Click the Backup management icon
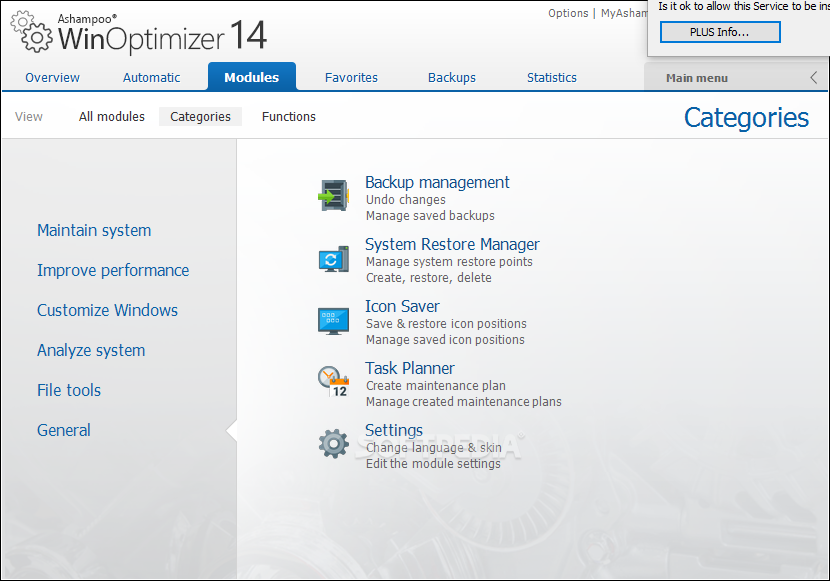The width and height of the screenshot is (830, 581). (333, 195)
